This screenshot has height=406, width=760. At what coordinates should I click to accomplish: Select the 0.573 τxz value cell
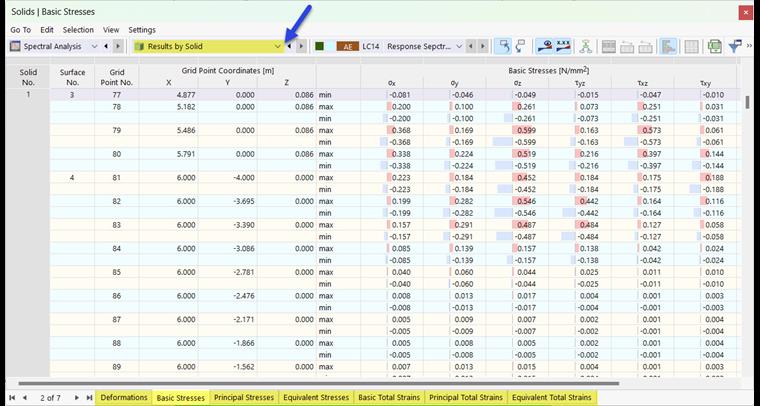(643, 130)
